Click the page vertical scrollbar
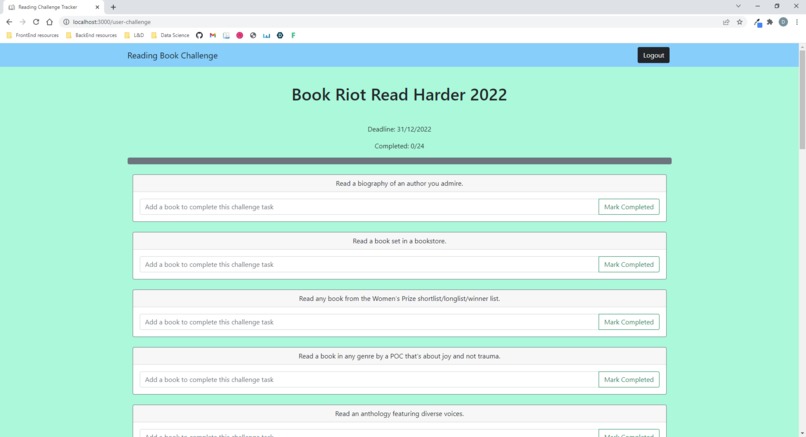Viewport: 806px width, 437px height. (x=802, y=98)
